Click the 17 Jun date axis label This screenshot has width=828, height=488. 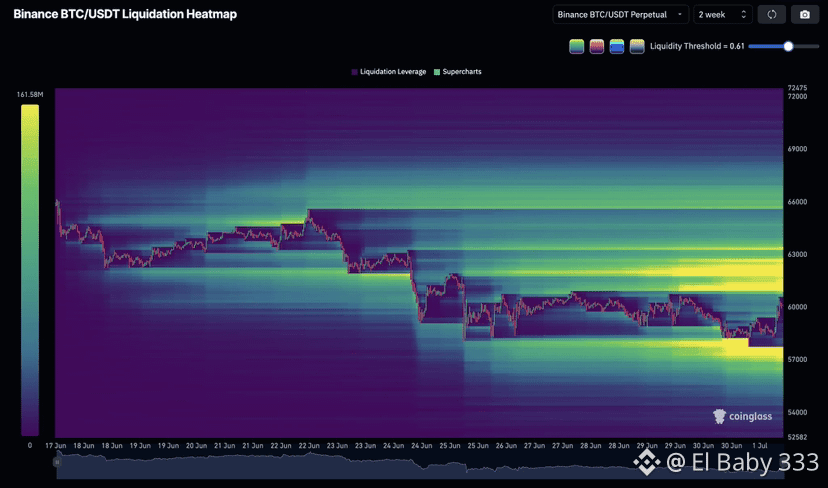pos(56,446)
